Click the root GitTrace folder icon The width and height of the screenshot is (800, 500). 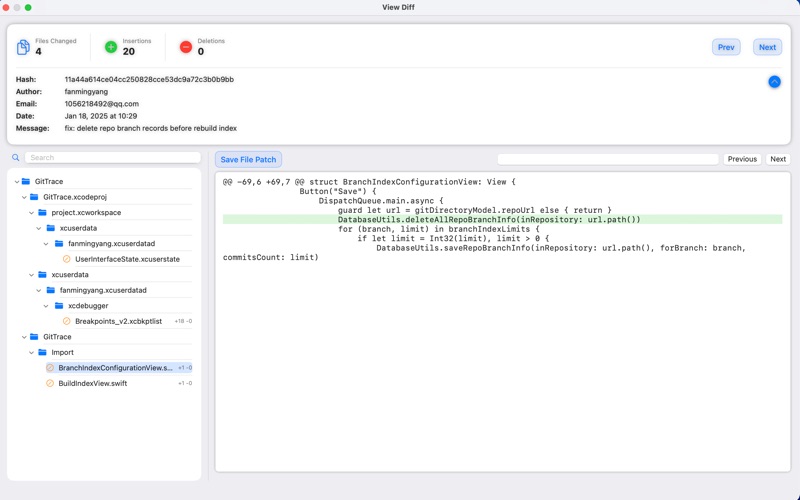tap(26, 181)
